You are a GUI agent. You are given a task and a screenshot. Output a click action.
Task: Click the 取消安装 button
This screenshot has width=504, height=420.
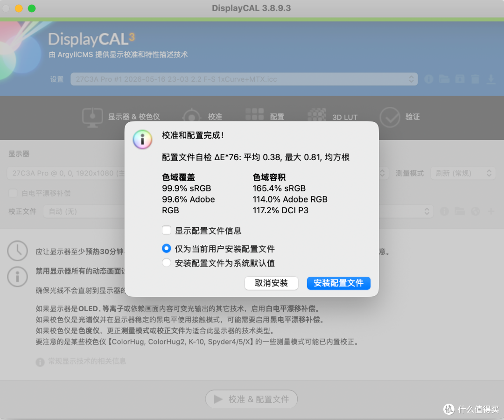coord(271,283)
